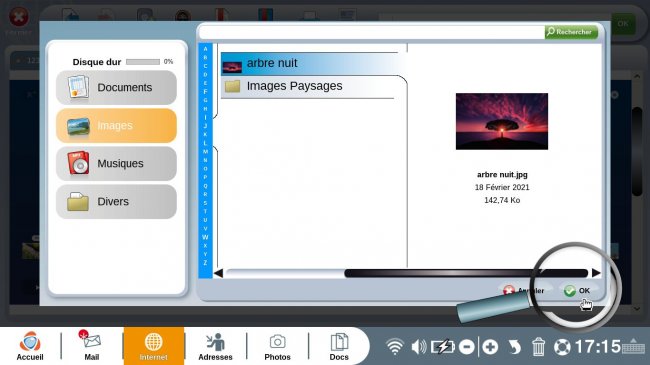Click the zoom out minus icon
650x365 pixels.
467,347
